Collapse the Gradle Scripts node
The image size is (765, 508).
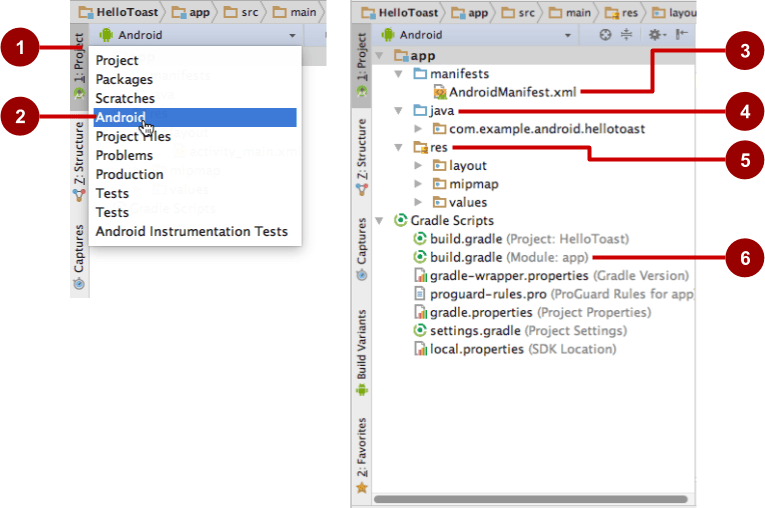(x=379, y=221)
